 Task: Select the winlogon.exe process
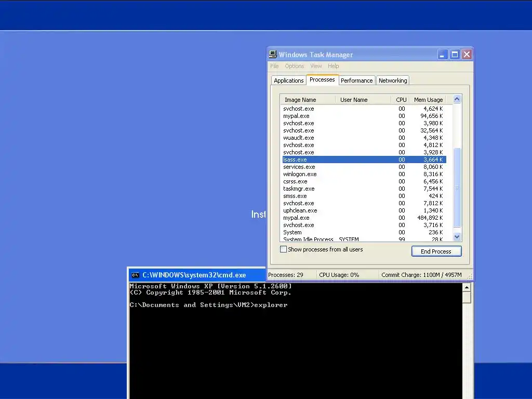click(x=364, y=174)
